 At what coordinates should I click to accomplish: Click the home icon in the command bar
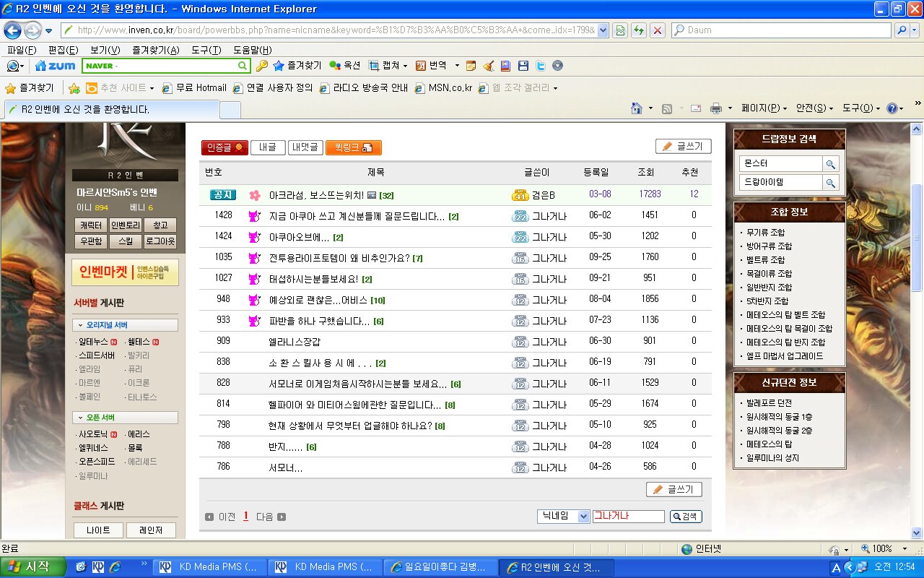(636, 108)
